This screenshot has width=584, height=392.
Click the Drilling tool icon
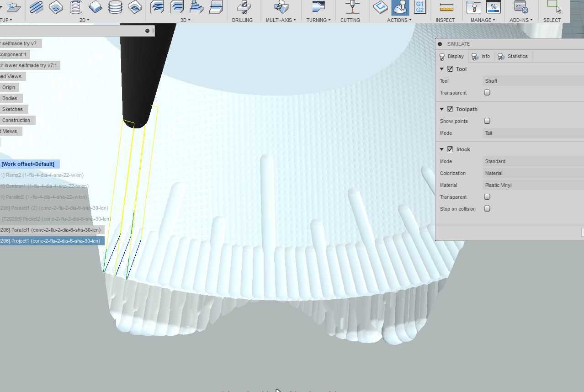244,7
